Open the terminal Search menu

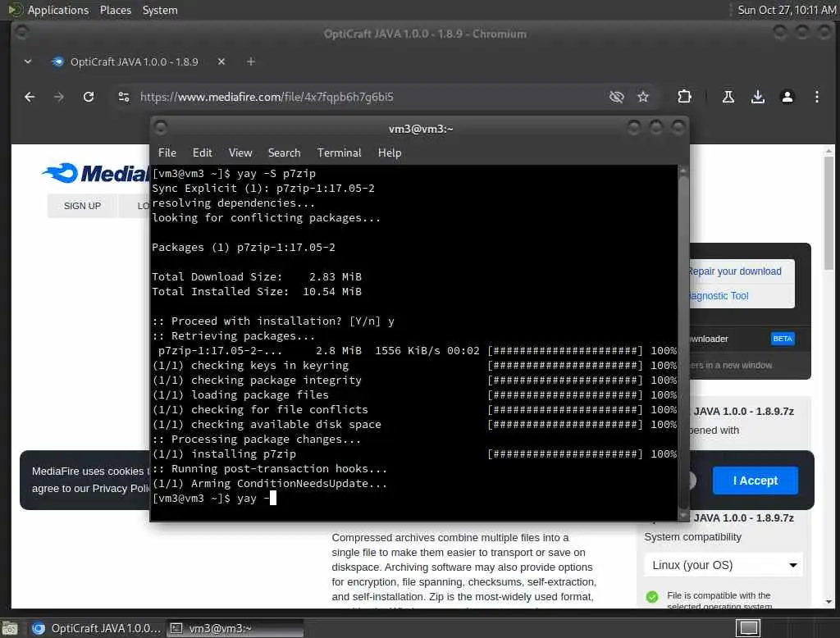284,153
